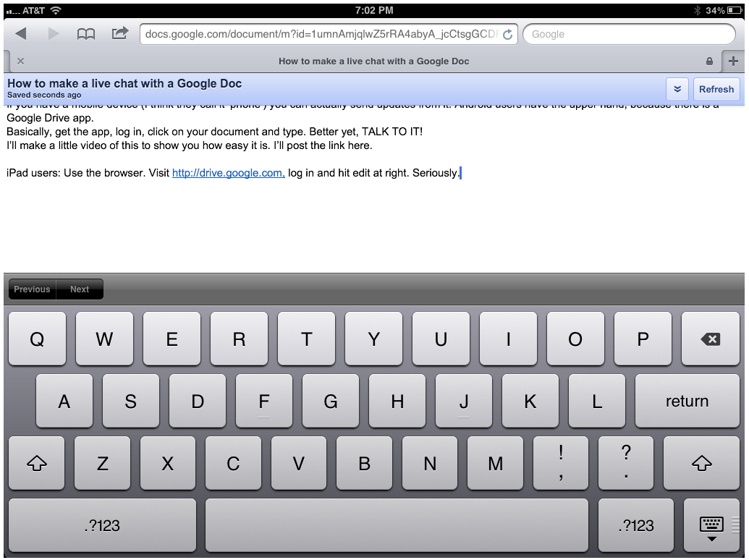Viewport: 749px width, 560px height.
Task: Hide keyboard with the dismiss keyboard icon
Action: click(712, 525)
